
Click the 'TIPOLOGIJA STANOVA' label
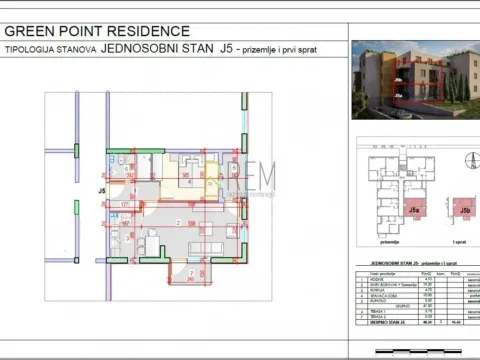click(50, 50)
